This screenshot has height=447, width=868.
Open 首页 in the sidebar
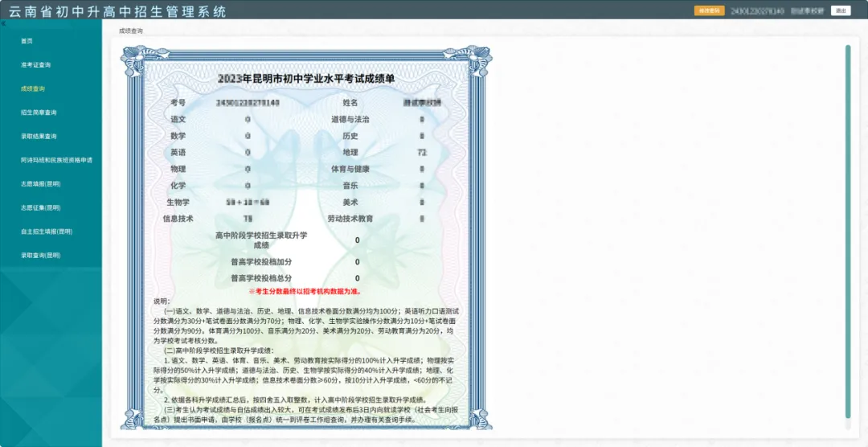tap(27, 41)
